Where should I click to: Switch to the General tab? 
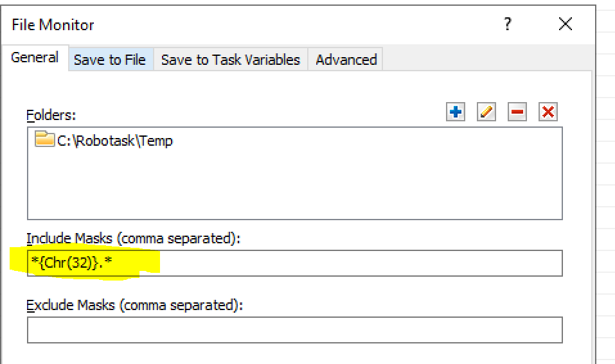(x=35, y=58)
